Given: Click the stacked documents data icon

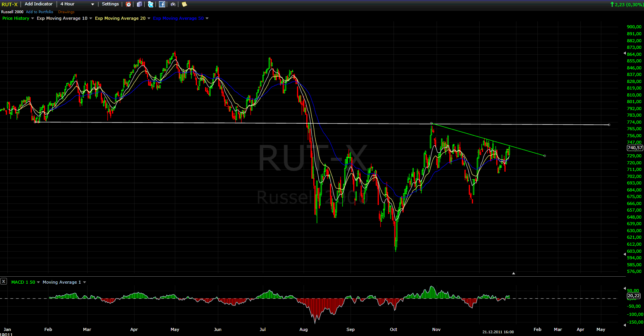Looking at the screenshot, I should pos(140,4).
